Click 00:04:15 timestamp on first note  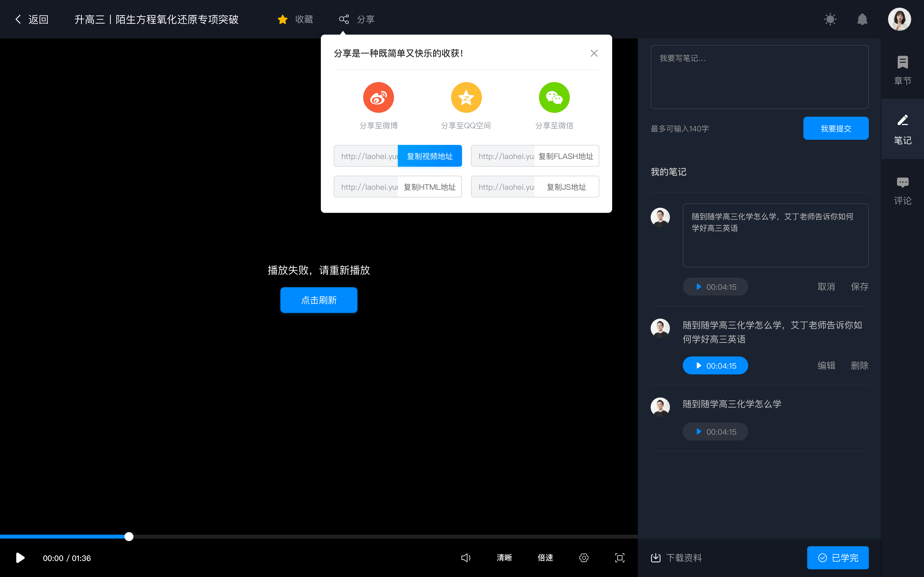point(715,287)
